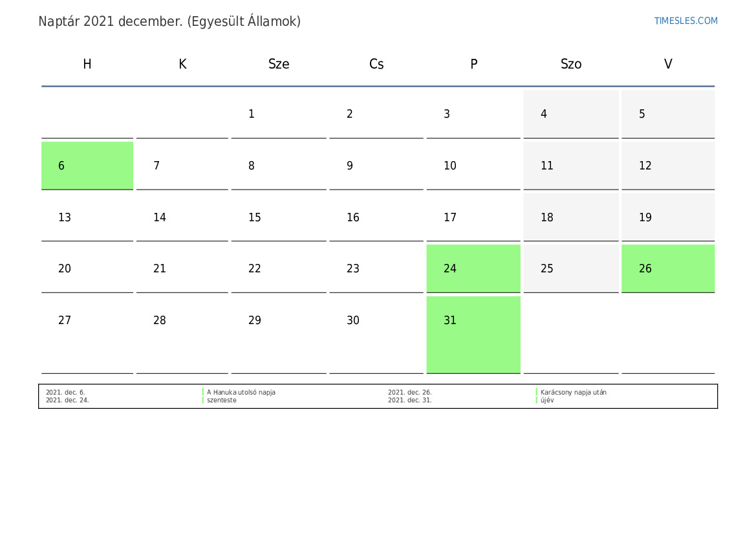The width and height of the screenshot is (756, 535).
Task: Click day 22 in the calendar
Action: 279,268
